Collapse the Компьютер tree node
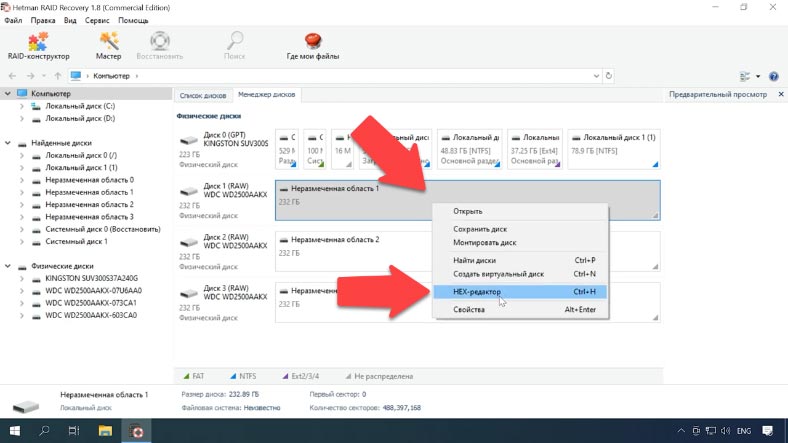The image size is (788, 443). 8,93
